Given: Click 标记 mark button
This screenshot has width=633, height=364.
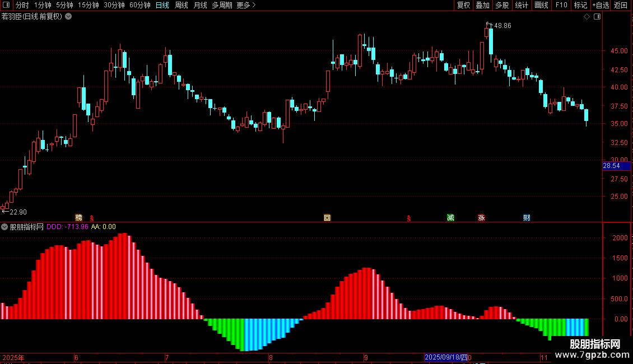Looking at the screenshot, I should 580,5.
